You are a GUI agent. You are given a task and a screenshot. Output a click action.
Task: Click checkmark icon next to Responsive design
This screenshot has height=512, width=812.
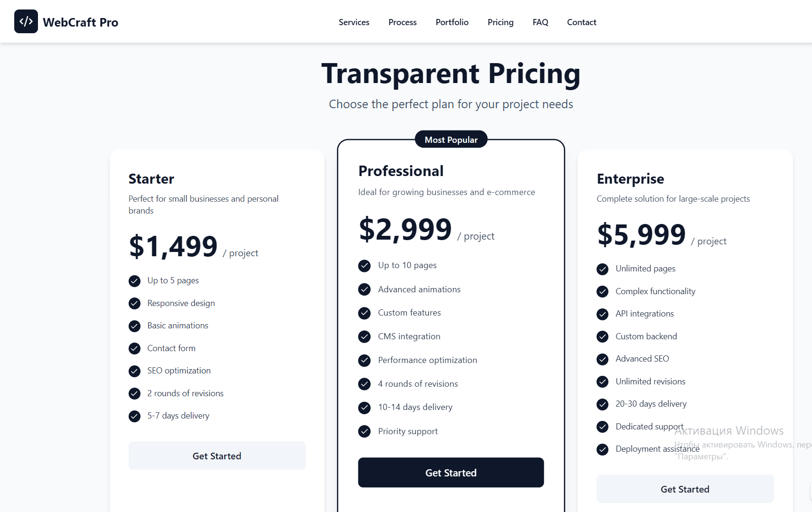pos(135,304)
